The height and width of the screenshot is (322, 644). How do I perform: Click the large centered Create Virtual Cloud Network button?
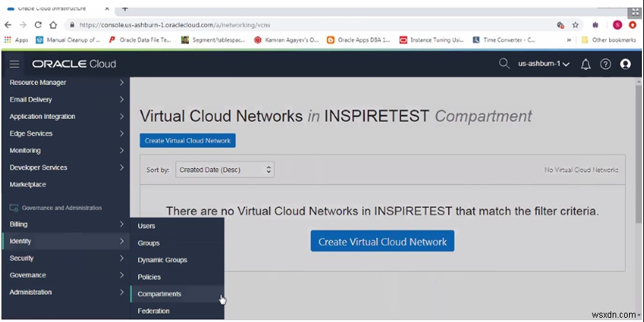point(383,241)
